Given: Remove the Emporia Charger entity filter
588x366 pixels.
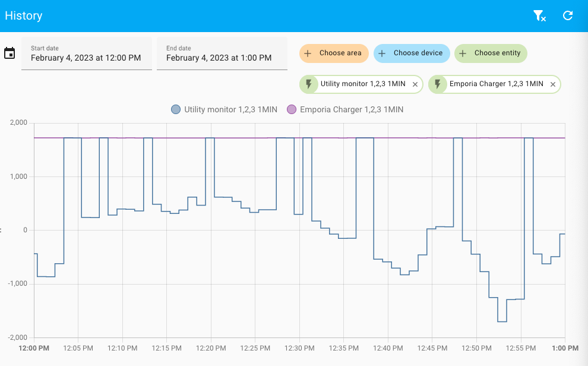Looking at the screenshot, I should pos(552,84).
